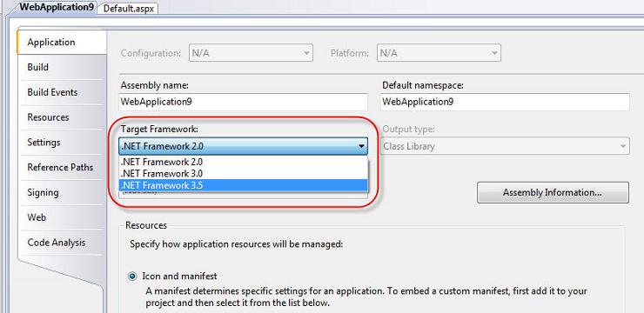Screen dimensions: 644x313
Task: Open the Output type dropdown
Action: [x=505, y=146]
